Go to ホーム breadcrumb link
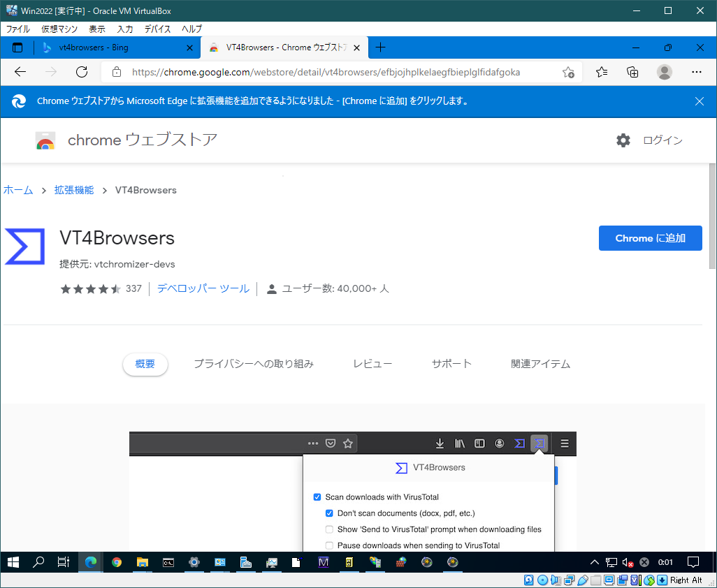This screenshot has width=717, height=588. pyautogui.click(x=18, y=190)
